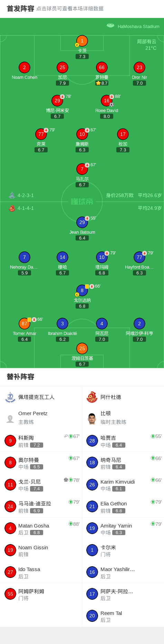164x644 pixels.
Task: Tap 戈尔达纳 number 8 captain icon
Action: pos(82,290)
